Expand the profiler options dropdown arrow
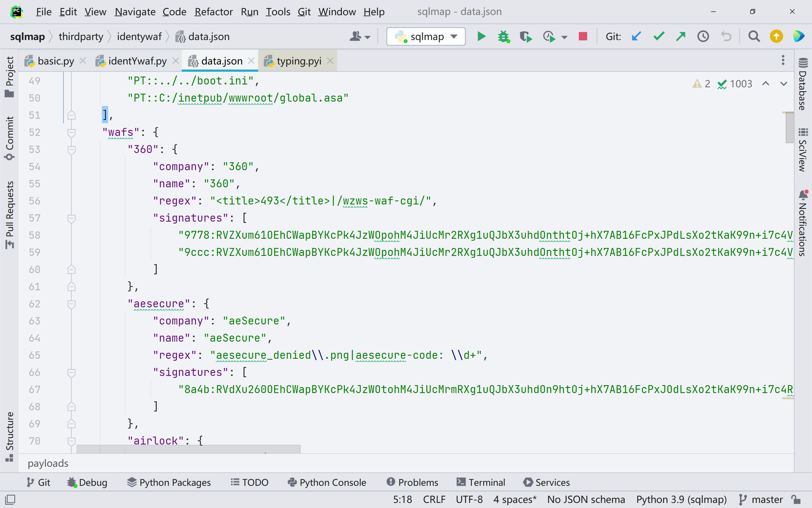Image resolution: width=812 pixels, height=508 pixels. [564, 37]
